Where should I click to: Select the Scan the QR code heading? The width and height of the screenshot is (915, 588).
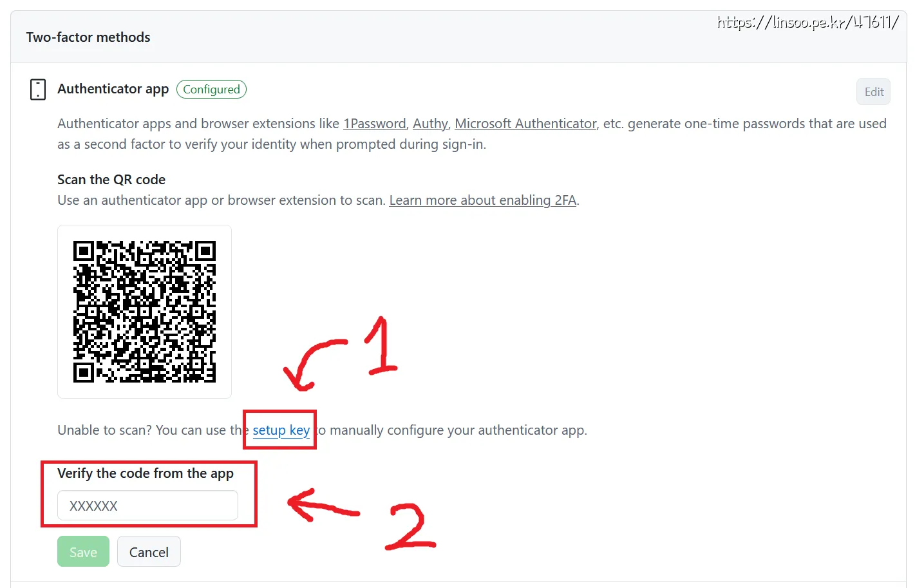[111, 180]
